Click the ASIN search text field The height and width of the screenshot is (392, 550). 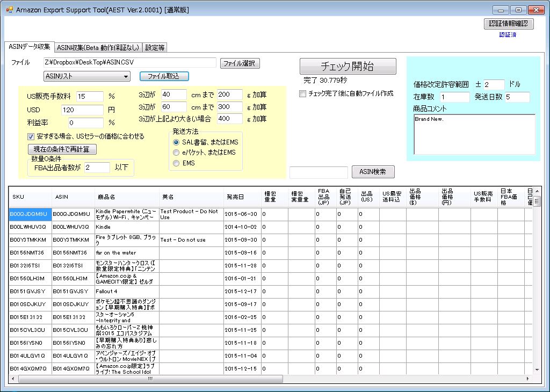[319, 172]
